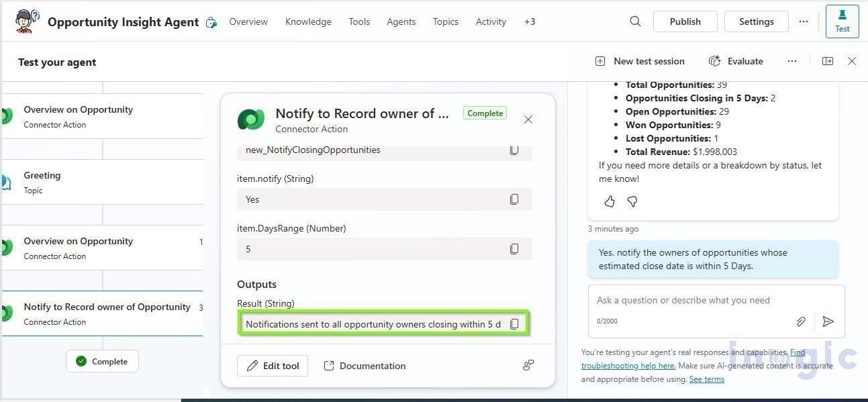868x402 pixels.
Task: Copy the Result output value
Action: [514, 323]
